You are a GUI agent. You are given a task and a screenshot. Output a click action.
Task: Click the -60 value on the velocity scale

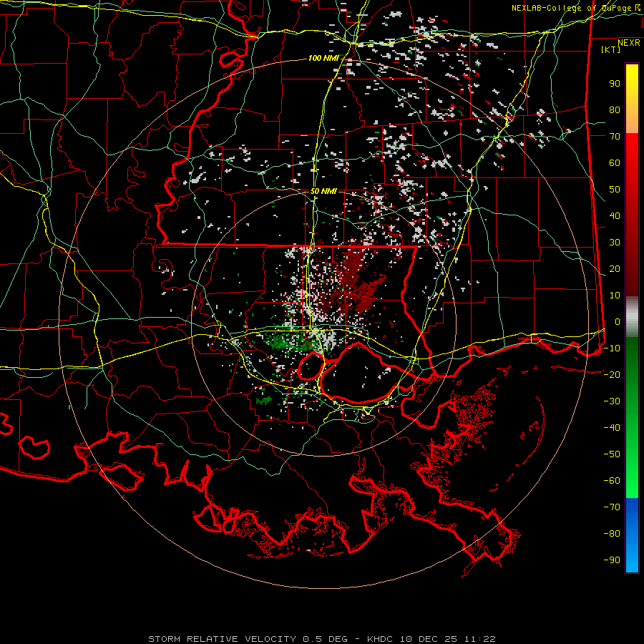612,481
